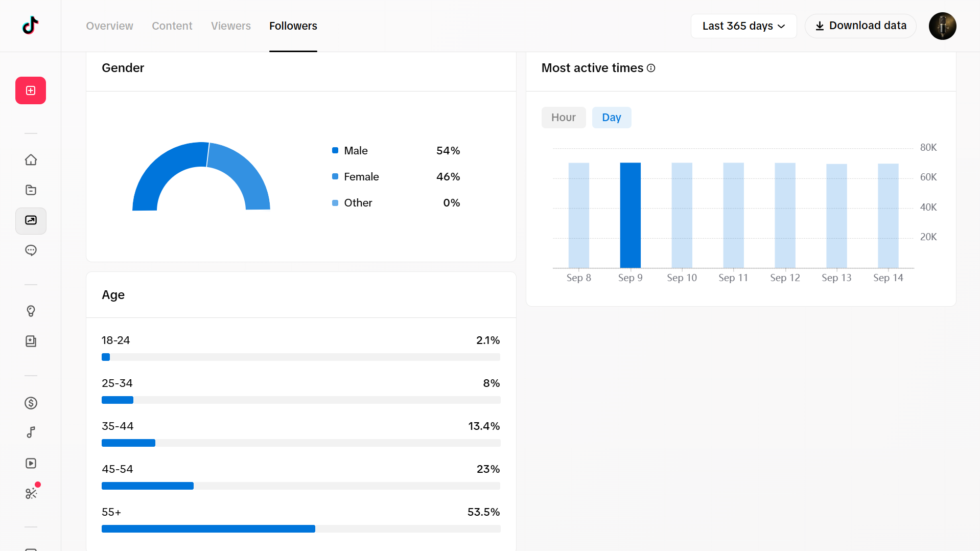Click the profile avatar picture

pos(943,26)
